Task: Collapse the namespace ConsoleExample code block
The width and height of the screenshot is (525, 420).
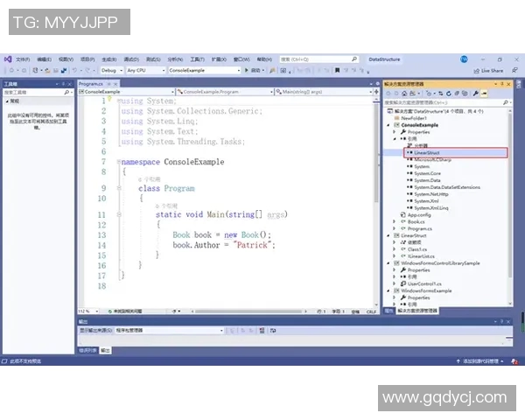Action: [x=118, y=162]
